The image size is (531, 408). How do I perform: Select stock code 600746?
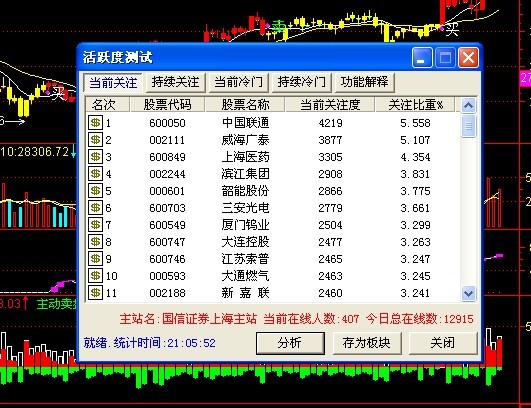167,259
